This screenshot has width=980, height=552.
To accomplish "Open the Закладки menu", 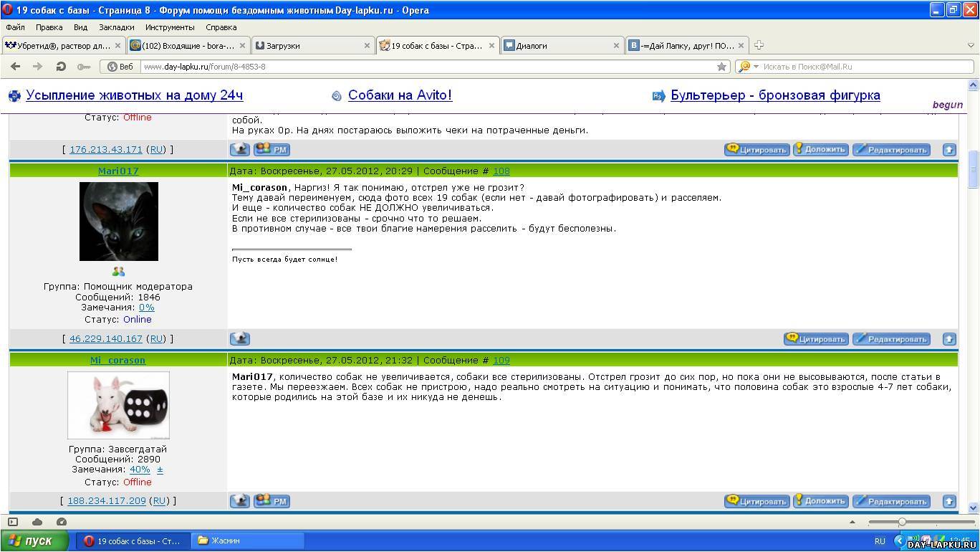I will [x=116, y=27].
